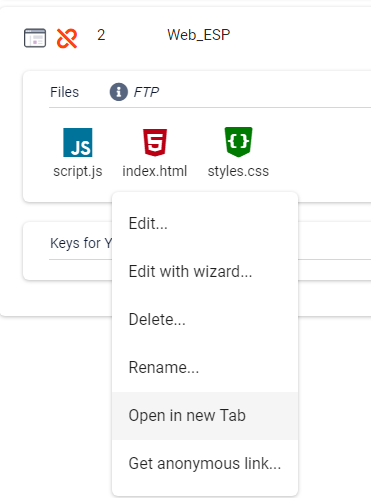The image size is (371, 498).
Task: Select the index.html HTML5 file icon
Action: point(155,142)
